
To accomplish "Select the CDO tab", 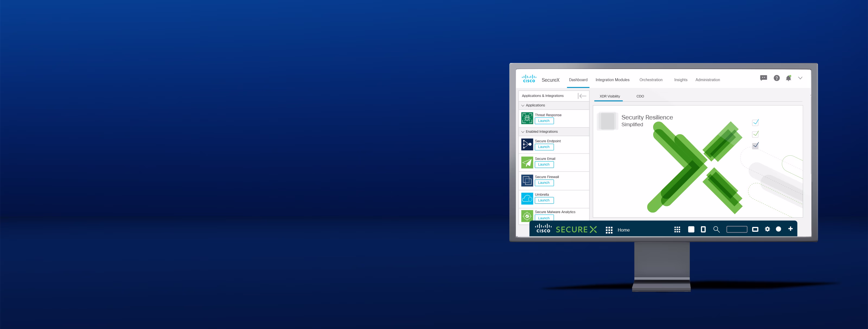I will coord(640,96).
